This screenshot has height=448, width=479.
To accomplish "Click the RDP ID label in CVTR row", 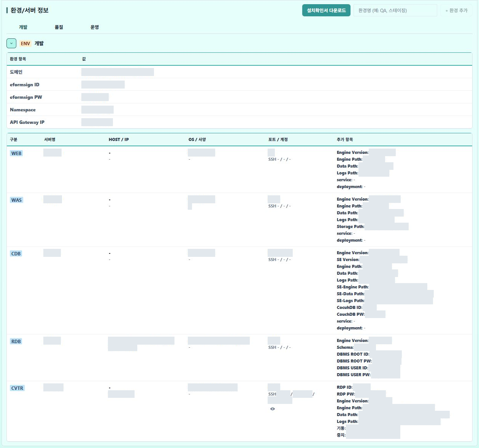I will click(344, 387).
